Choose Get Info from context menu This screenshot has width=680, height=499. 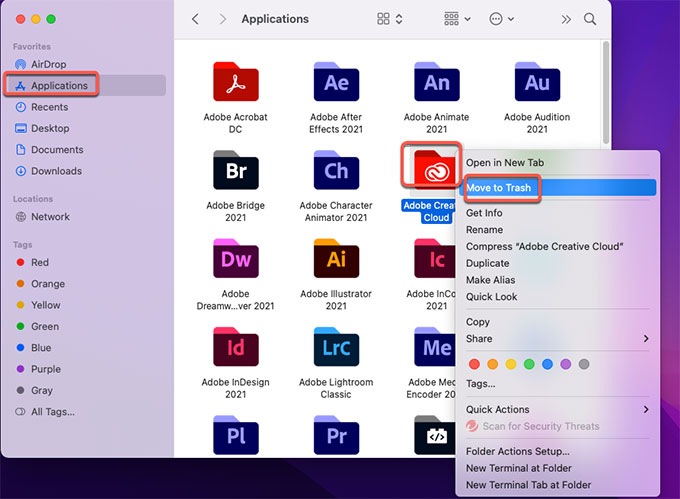click(x=558, y=213)
